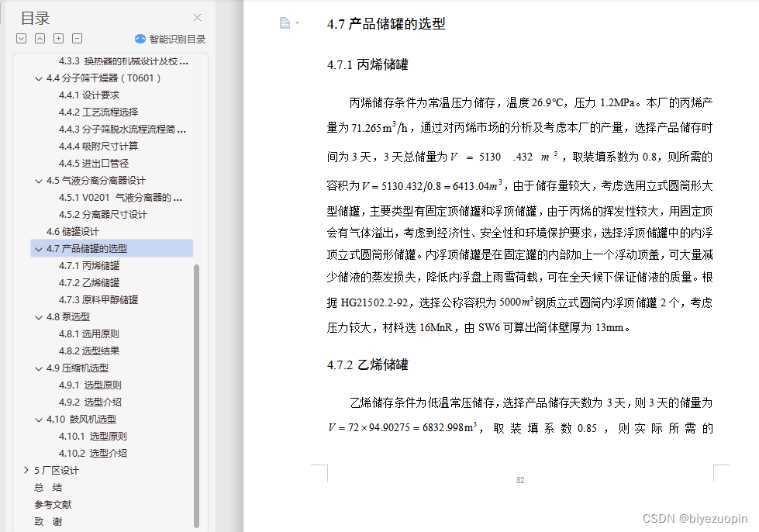
Task: Expand the 5 厂区设计 section
Action: pos(26,470)
